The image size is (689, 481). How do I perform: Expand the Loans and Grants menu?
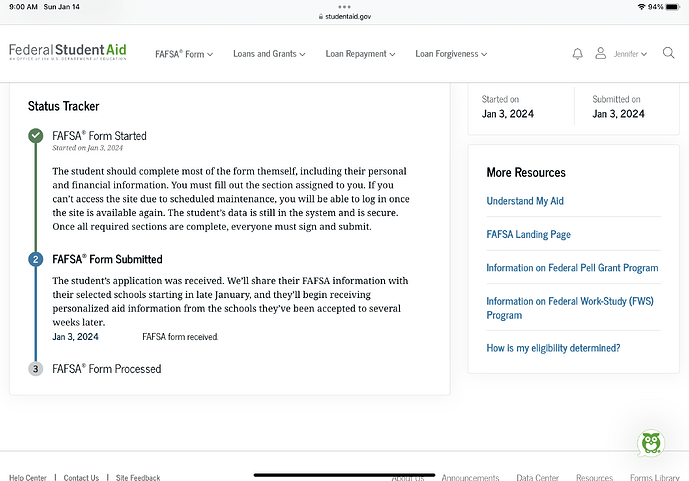[269, 54]
